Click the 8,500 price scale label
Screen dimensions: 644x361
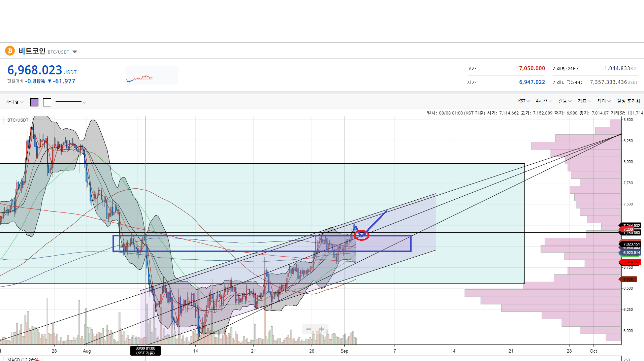(628, 120)
